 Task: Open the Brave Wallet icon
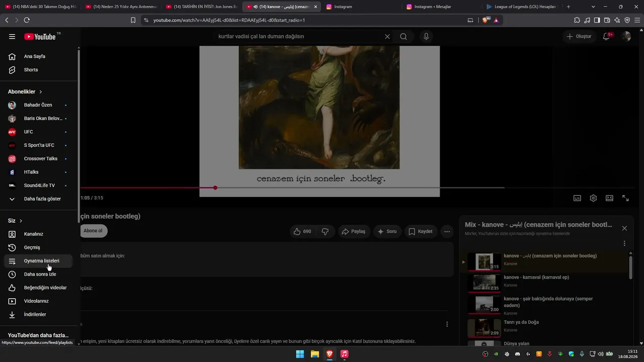(607, 20)
